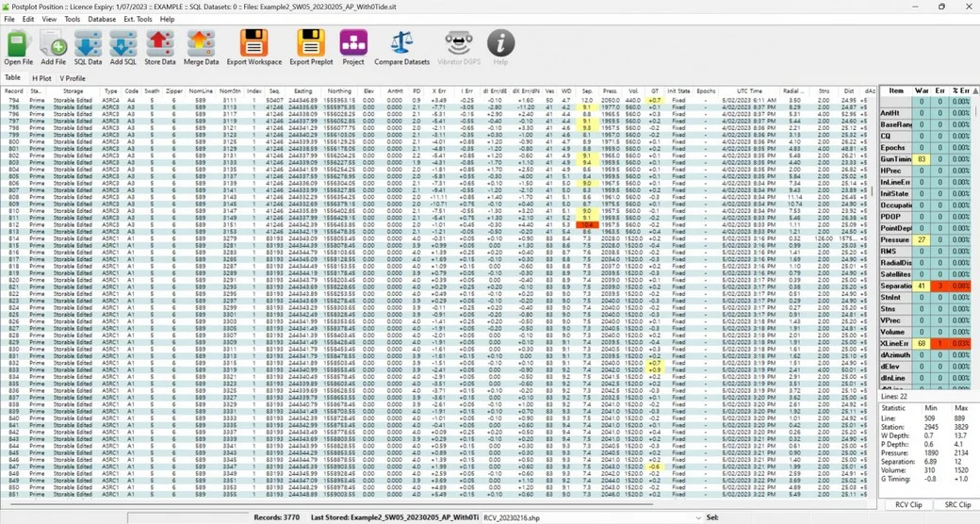
Task: Switch to the V Profile tab
Action: 73,78
